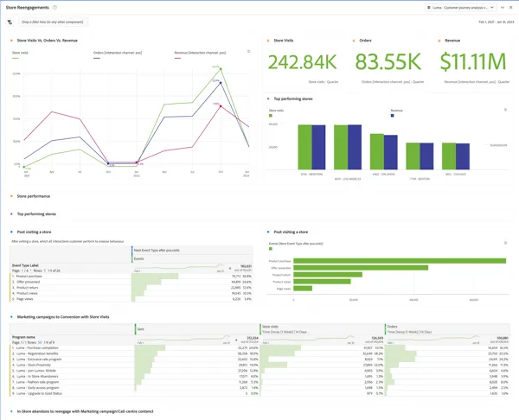Image resolution: width=519 pixels, height=420 pixels.
Task: Select row Luma - Purchase completion
Action: click(259, 348)
